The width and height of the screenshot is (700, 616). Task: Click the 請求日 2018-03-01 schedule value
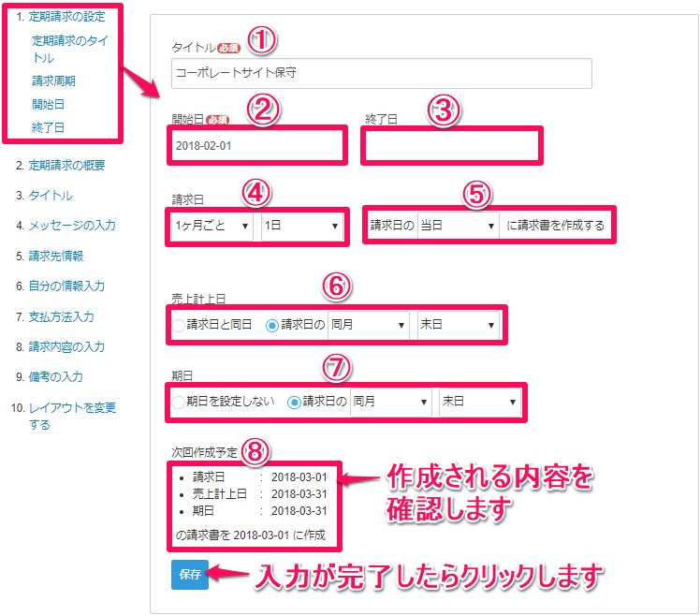click(x=299, y=477)
